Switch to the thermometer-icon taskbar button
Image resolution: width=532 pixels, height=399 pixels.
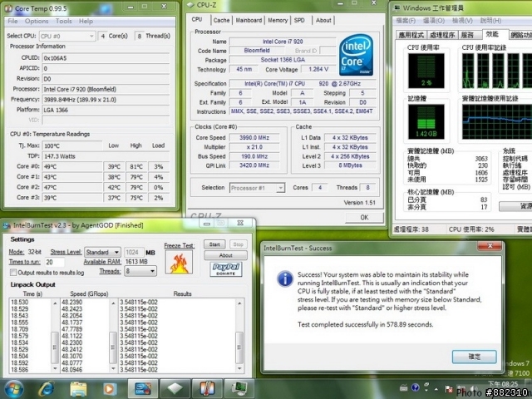coord(207,389)
